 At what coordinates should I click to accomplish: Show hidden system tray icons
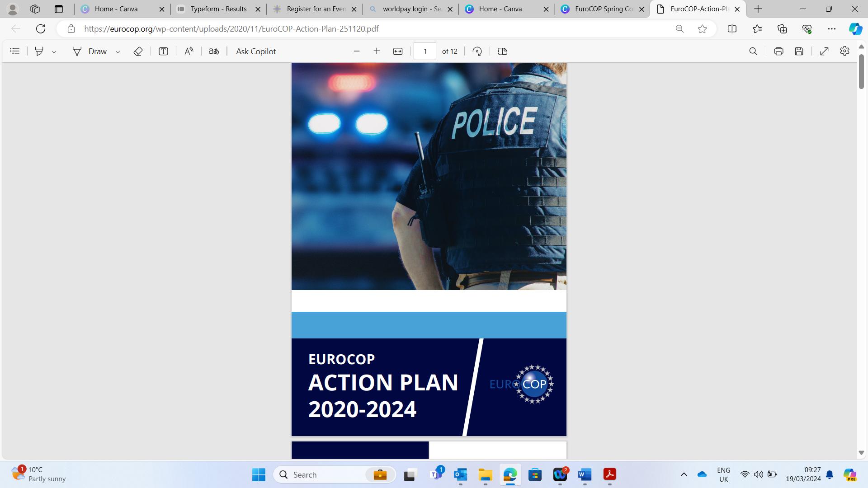(x=684, y=474)
